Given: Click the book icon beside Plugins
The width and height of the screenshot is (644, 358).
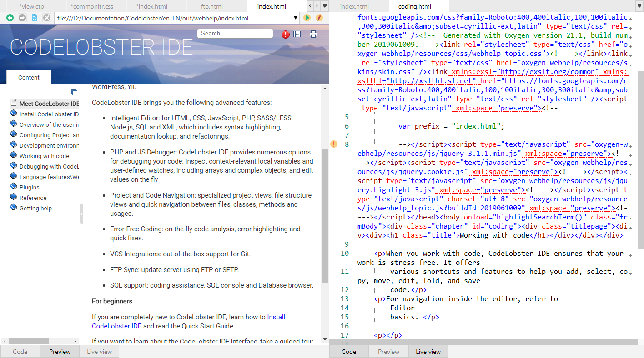Looking at the screenshot, I should tap(14, 187).
